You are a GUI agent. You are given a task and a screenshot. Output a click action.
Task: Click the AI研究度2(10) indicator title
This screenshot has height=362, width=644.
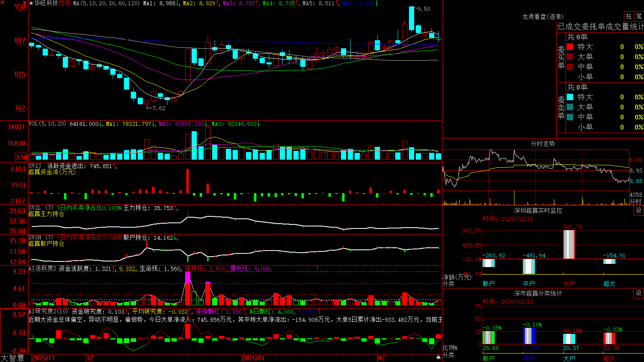48,312
